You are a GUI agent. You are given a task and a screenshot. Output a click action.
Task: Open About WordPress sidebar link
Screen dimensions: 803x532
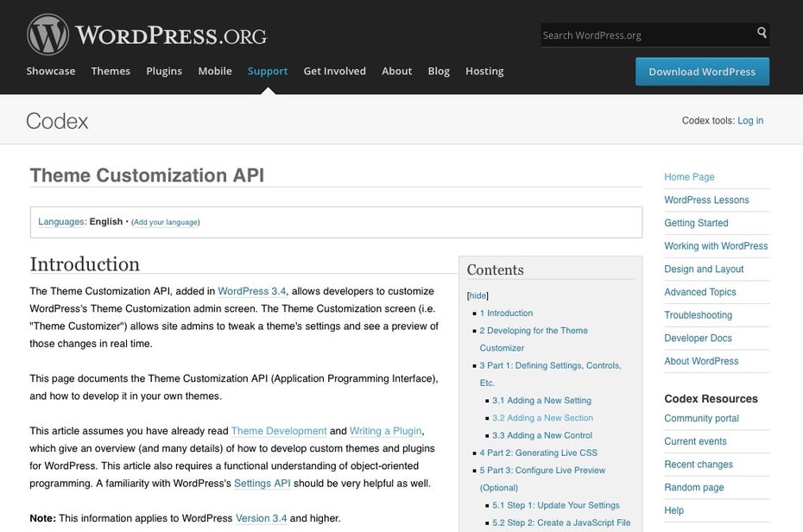click(701, 361)
